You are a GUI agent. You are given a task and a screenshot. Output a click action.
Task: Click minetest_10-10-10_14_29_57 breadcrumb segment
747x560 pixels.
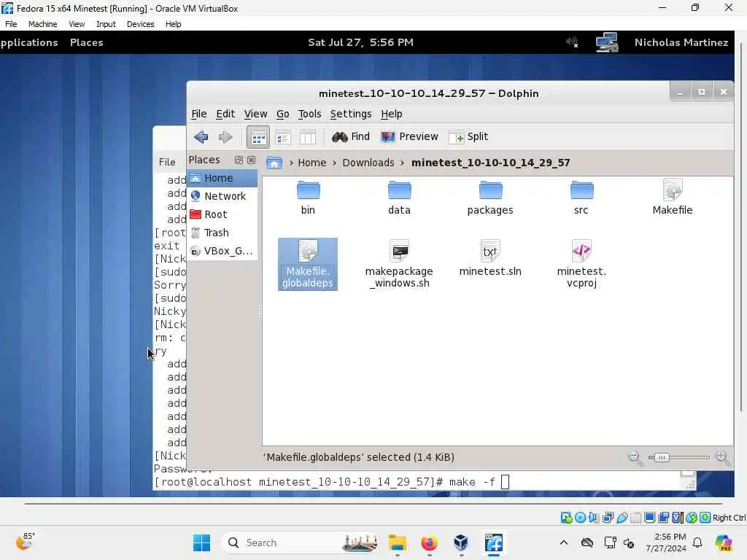490,163
